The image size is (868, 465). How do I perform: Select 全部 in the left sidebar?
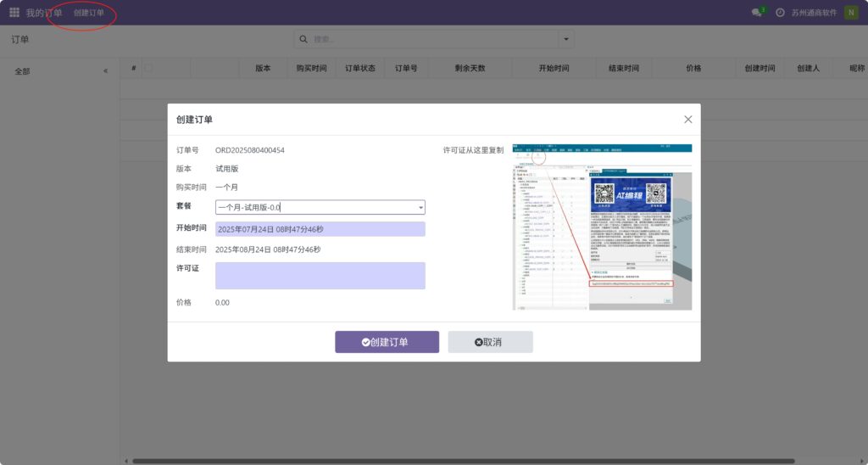pyautogui.click(x=22, y=71)
